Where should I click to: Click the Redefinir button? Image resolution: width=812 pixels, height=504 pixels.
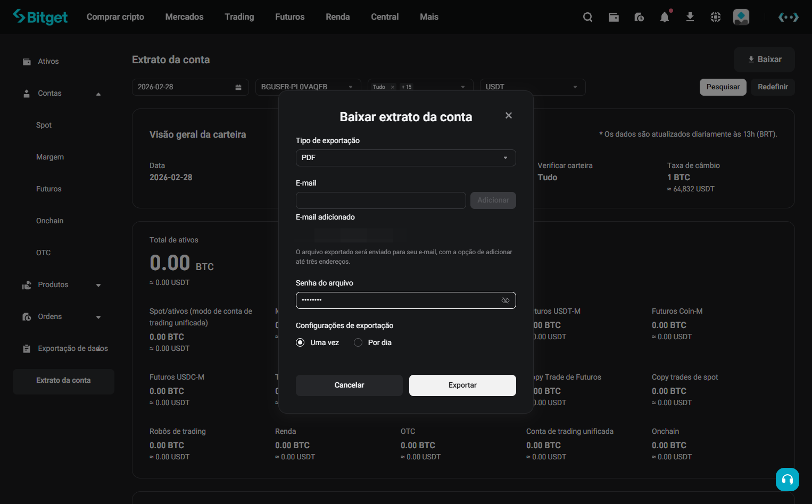pos(773,87)
